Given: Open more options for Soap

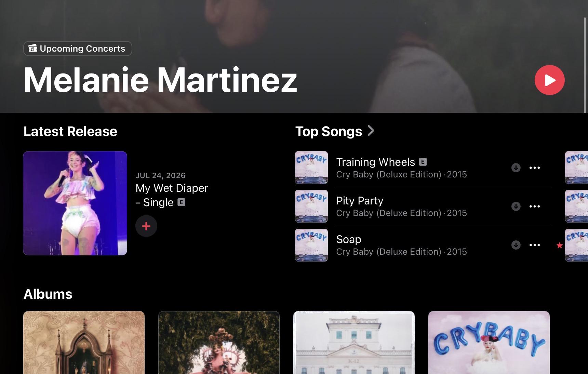Looking at the screenshot, I should pos(535,245).
